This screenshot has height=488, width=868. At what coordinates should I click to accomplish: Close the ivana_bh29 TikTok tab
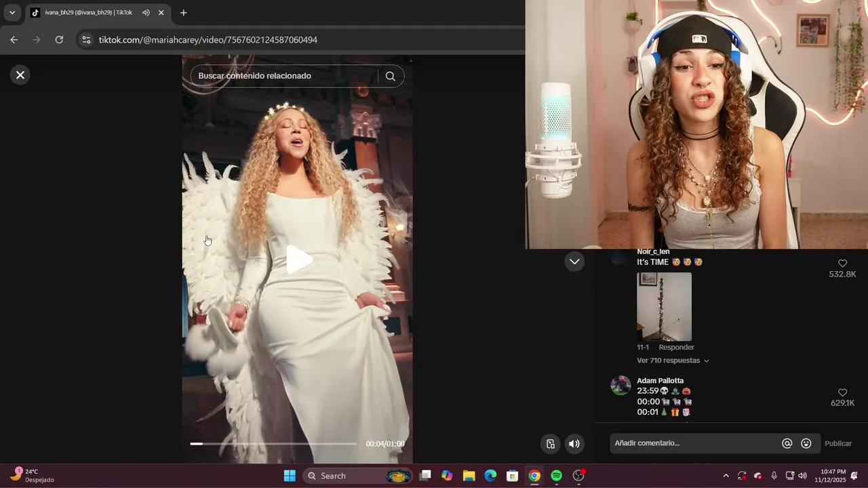(x=161, y=13)
